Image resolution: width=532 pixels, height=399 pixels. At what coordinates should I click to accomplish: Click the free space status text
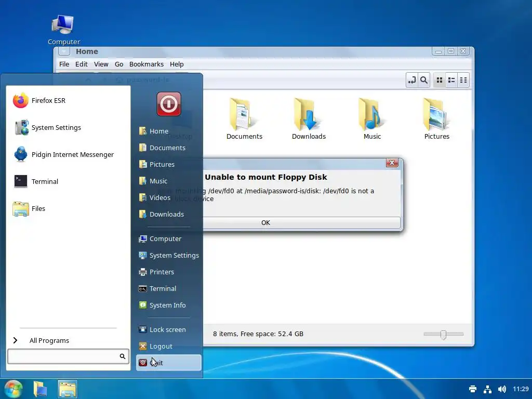click(258, 334)
